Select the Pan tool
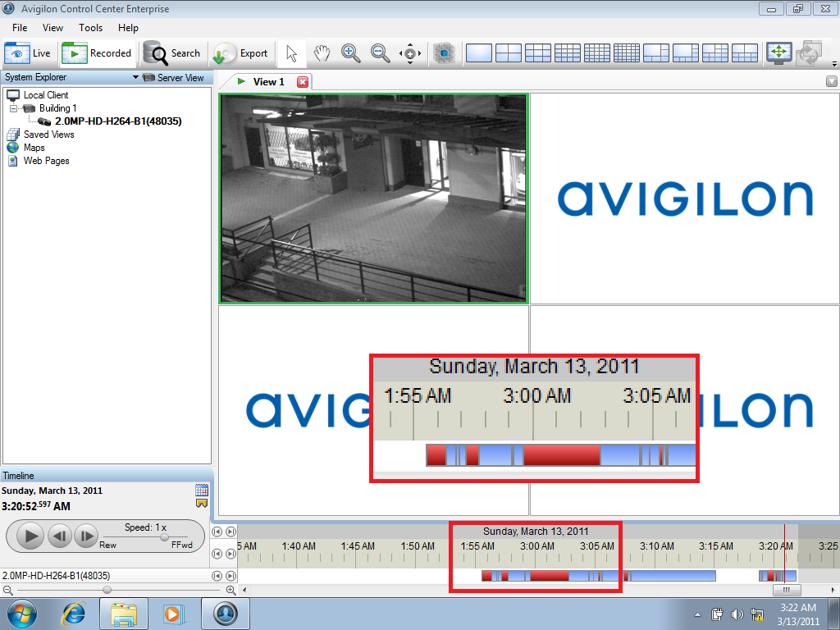 point(321,52)
